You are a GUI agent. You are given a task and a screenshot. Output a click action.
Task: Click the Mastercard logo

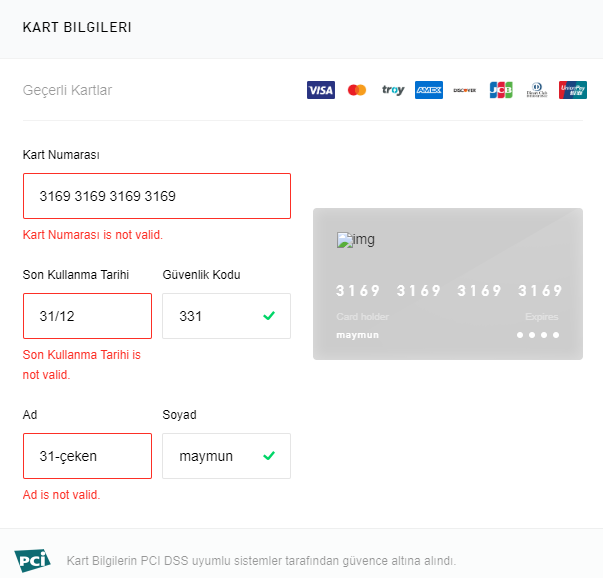357,90
